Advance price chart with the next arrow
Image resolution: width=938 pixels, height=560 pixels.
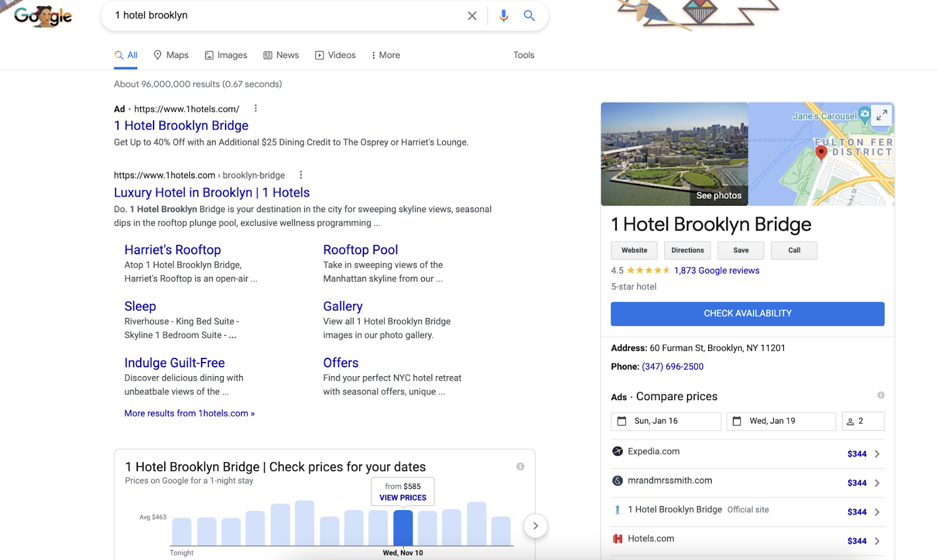[535, 526]
